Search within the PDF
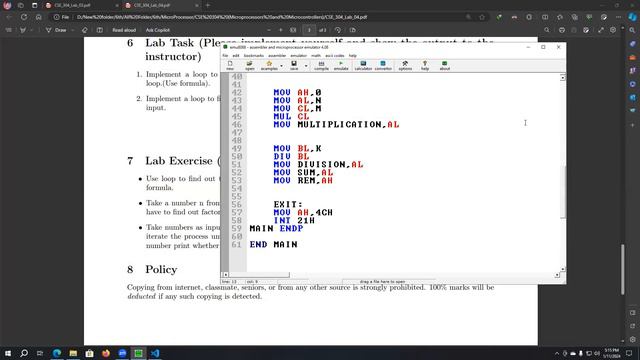Viewport: 640px width, 360px height. pyautogui.click(x=547, y=30)
